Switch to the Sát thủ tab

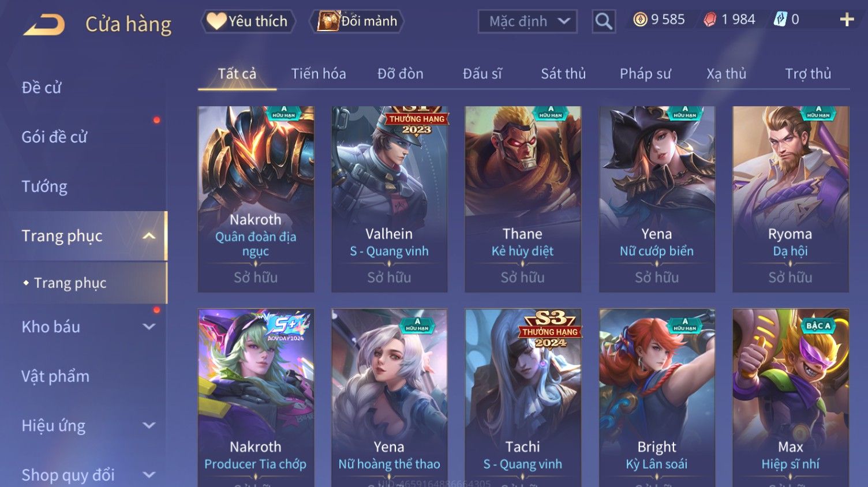[x=563, y=74]
